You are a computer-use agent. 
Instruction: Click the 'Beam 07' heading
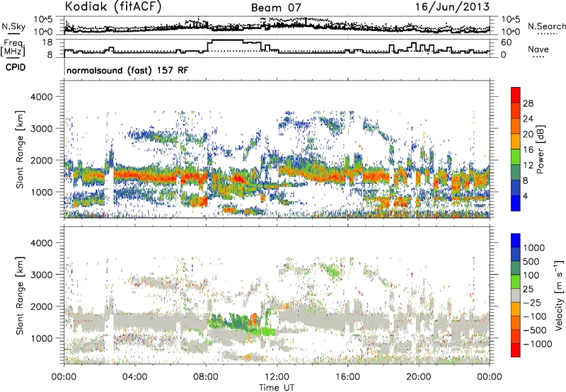click(276, 8)
